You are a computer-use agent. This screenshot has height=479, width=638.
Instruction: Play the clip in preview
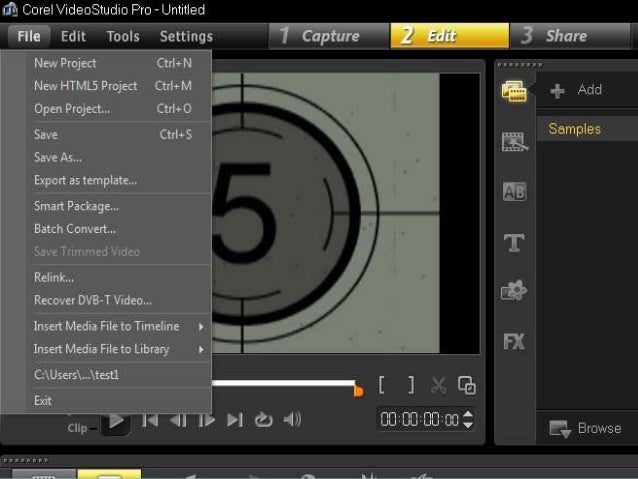point(116,421)
